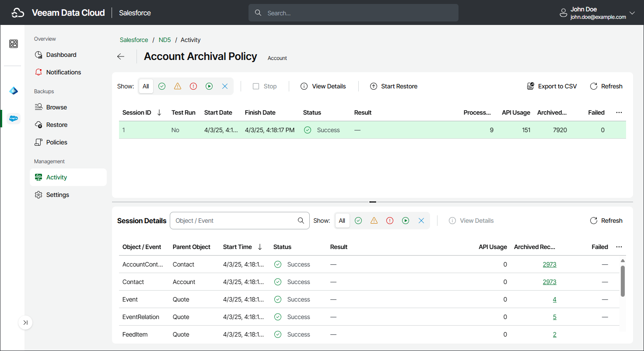Open 2 archived records for FeedItem

click(555, 334)
